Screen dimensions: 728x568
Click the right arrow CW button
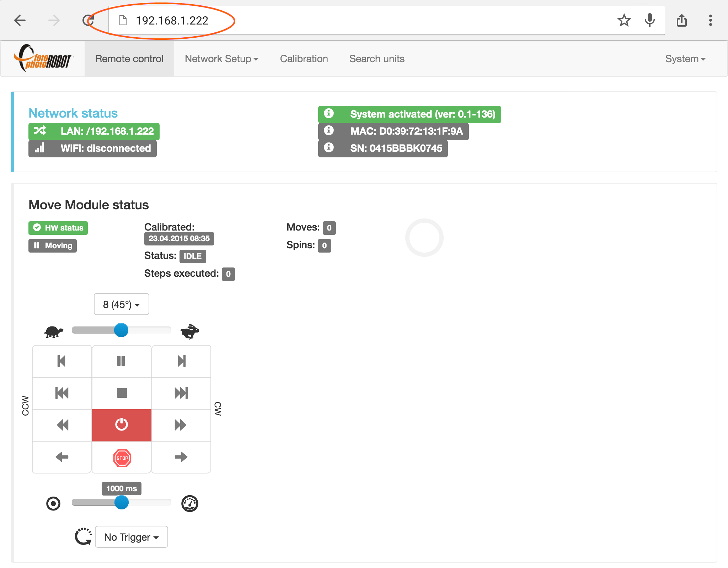(x=181, y=457)
